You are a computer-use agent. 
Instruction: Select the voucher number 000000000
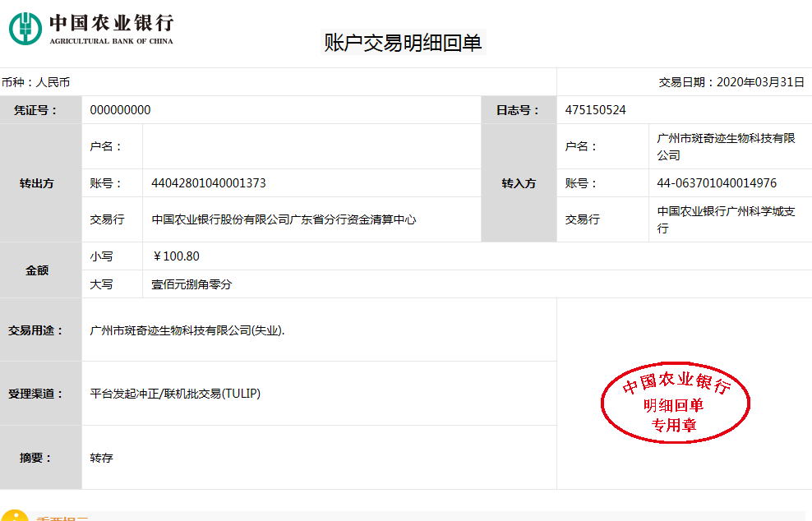click(120, 110)
